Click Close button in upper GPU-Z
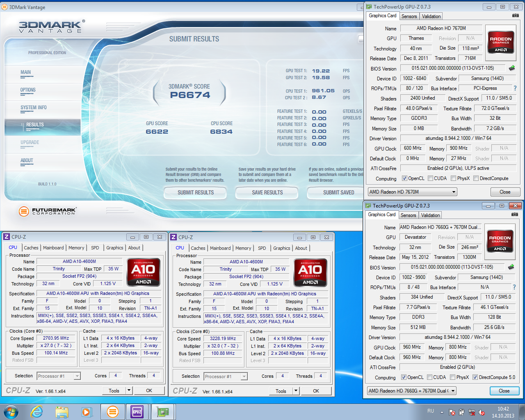This screenshot has width=525, height=420. click(505, 192)
